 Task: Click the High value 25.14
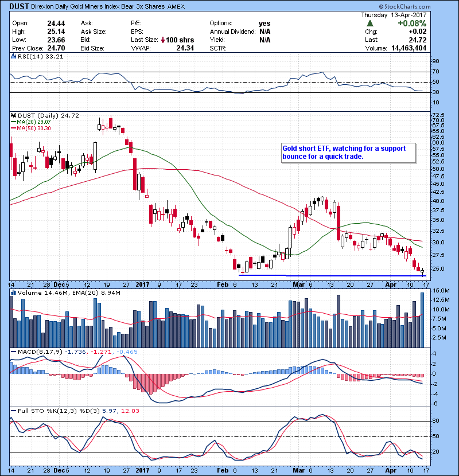(x=56, y=32)
